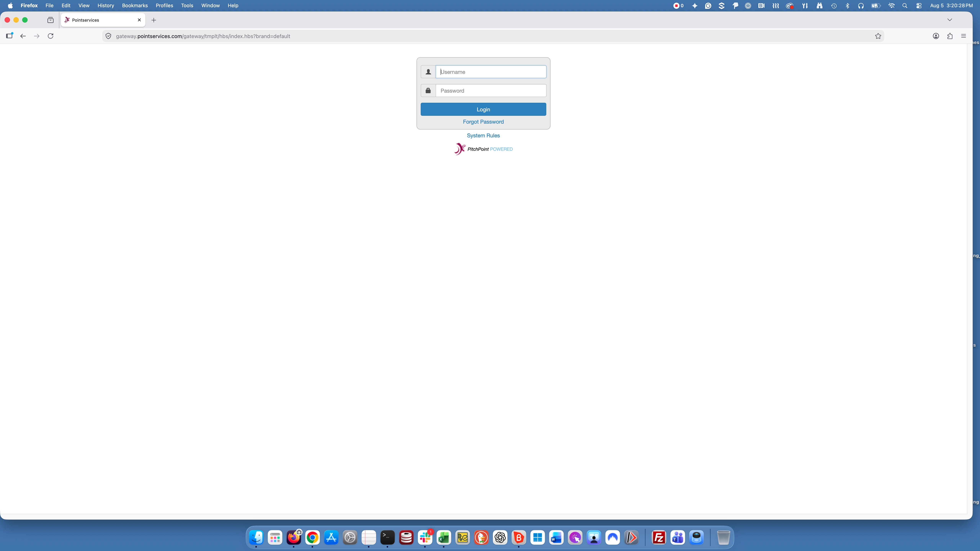Viewport: 980px width, 551px height.
Task: Open the Edit menu
Action: [x=66, y=6]
